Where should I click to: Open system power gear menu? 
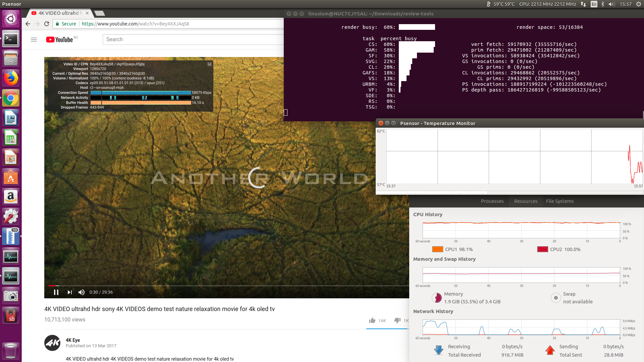638,4
